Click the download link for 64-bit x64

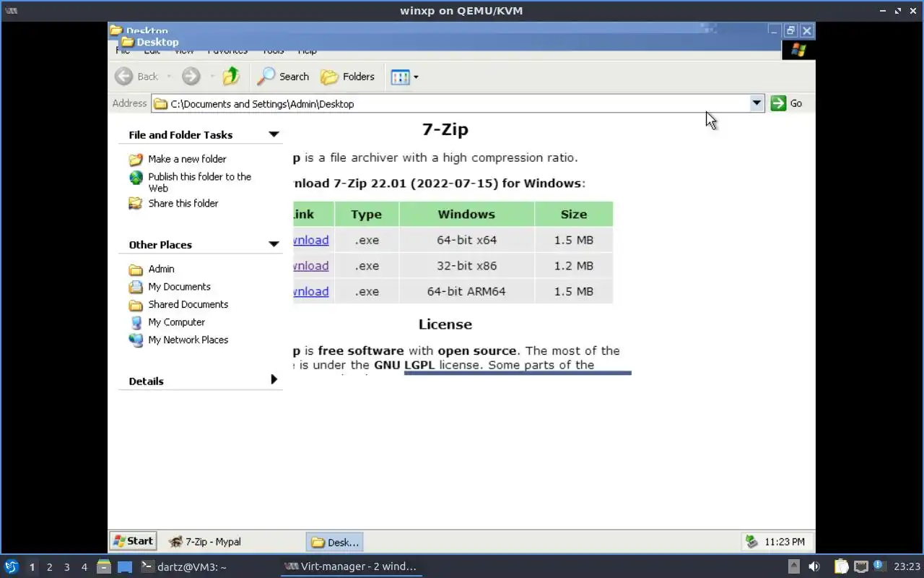(311, 240)
